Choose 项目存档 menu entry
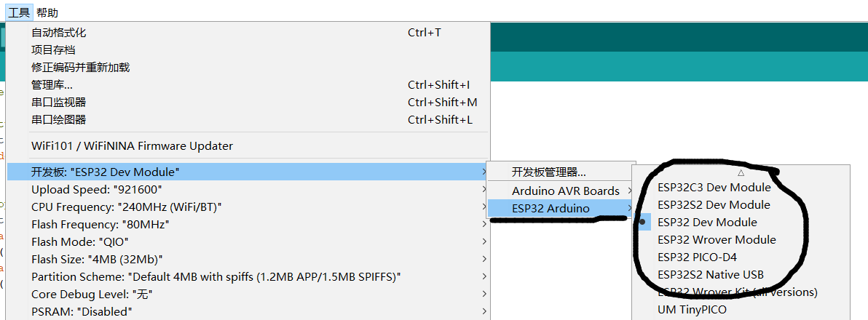The height and width of the screenshot is (320, 868). (x=248, y=50)
